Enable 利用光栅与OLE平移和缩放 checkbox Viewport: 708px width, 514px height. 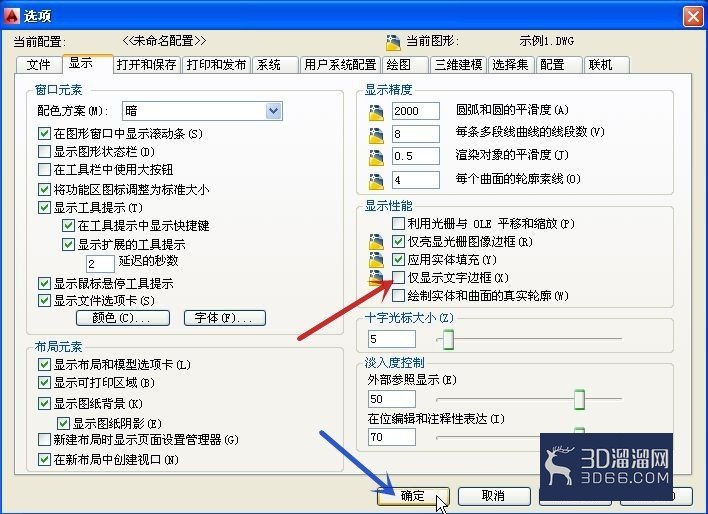(x=398, y=223)
